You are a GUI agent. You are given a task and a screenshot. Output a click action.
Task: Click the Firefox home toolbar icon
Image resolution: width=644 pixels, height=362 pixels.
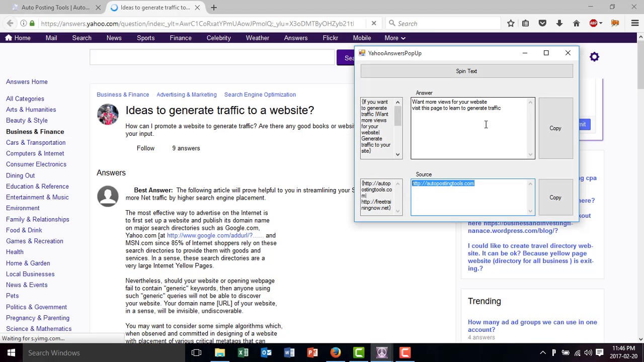coord(577,23)
